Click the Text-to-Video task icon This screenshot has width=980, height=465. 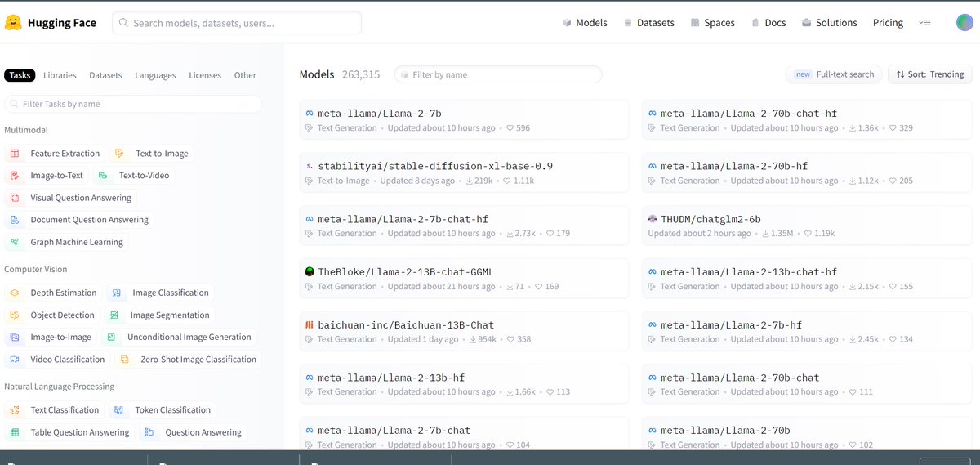(103, 176)
